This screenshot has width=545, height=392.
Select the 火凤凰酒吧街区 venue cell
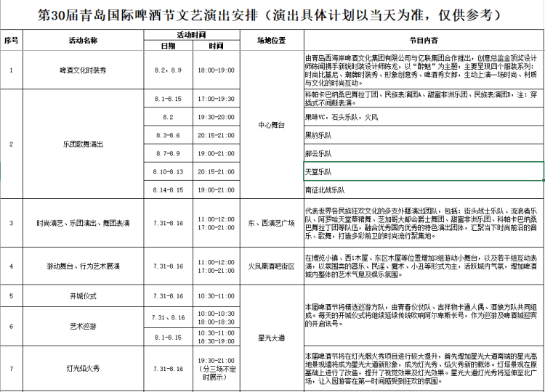point(272,266)
